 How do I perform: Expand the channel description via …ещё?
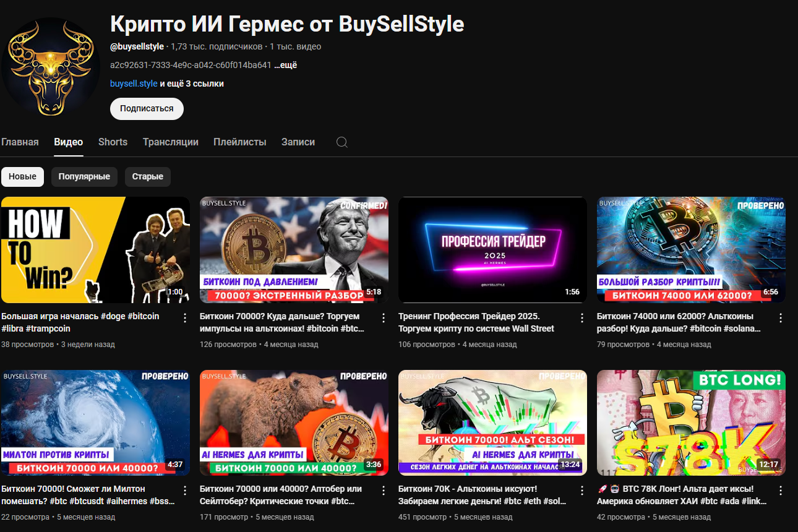[286, 65]
